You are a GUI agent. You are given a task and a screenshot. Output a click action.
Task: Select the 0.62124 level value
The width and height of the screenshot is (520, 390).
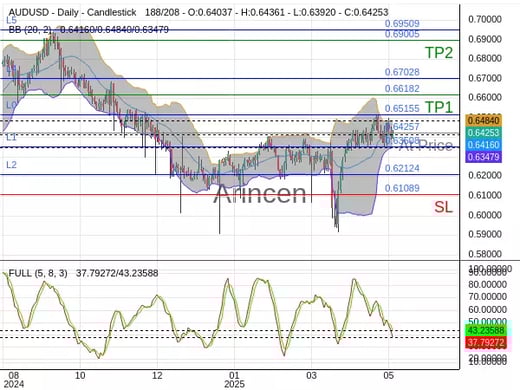(x=402, y=168)
